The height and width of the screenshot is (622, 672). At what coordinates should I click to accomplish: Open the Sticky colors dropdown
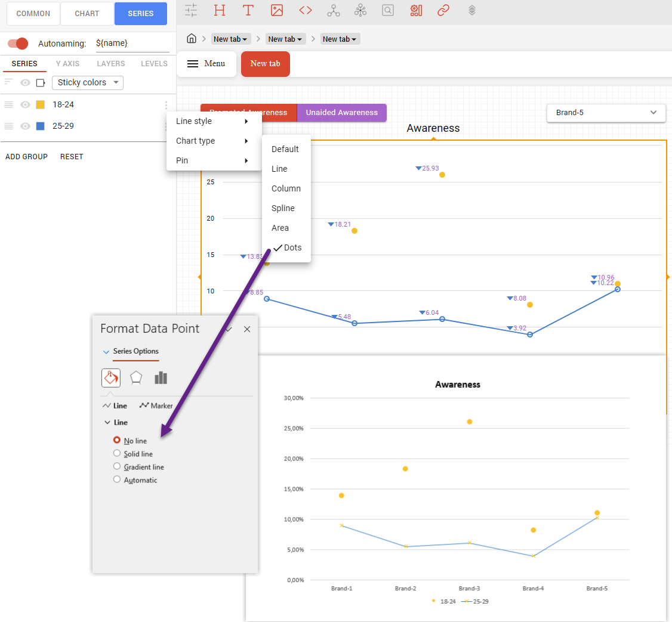coord(88,83)
